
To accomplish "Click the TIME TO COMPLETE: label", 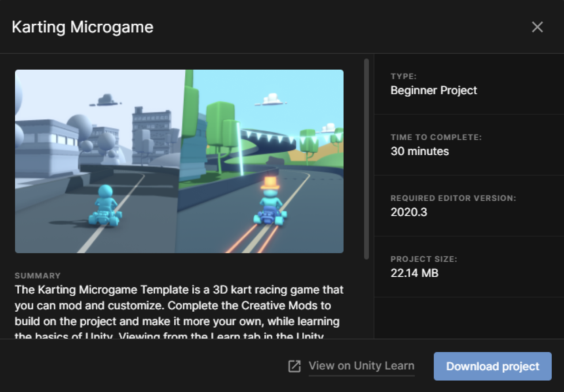I will tap(436, 137).
